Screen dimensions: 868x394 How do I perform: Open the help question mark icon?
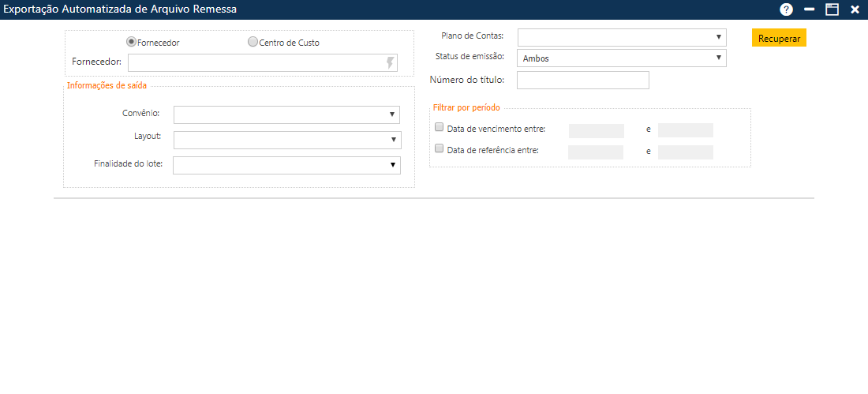coord(786,9)
